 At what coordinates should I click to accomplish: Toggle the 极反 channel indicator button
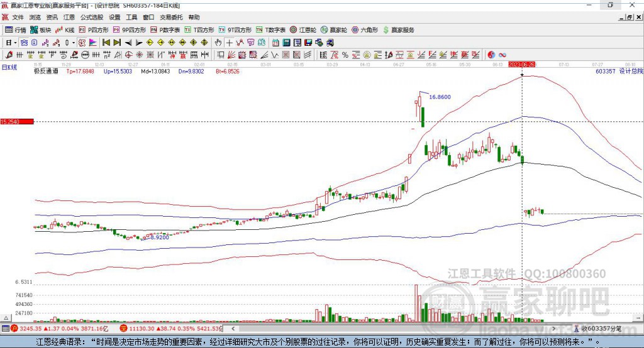82,43
